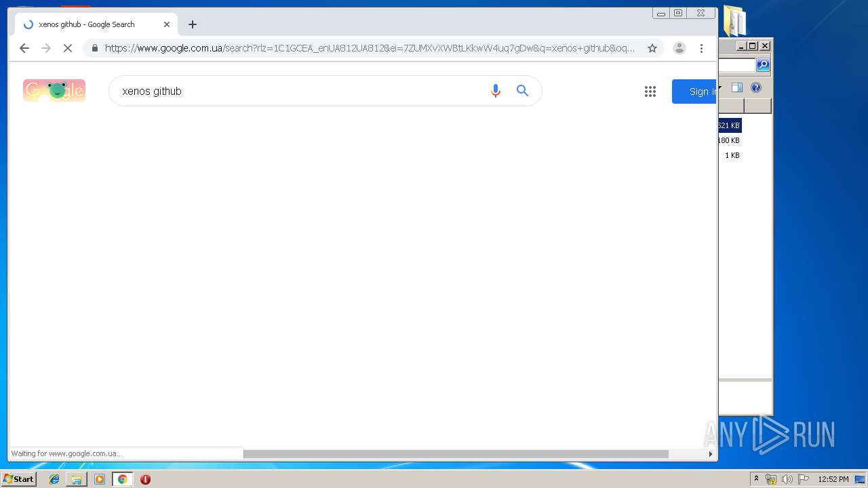Open the red Opera-style taskbar icon

pyautogui.click(x=145, y=479)
